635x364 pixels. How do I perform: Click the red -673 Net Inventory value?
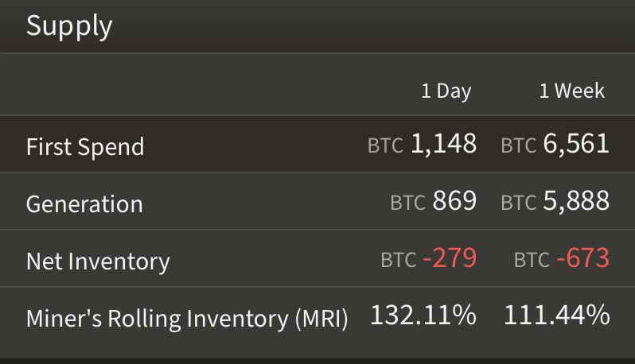(x=582, y=258)
